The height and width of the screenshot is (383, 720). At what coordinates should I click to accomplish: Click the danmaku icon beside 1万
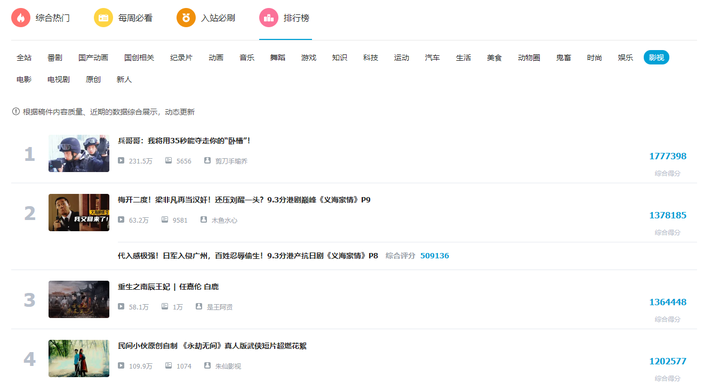[x=164, y=307]
